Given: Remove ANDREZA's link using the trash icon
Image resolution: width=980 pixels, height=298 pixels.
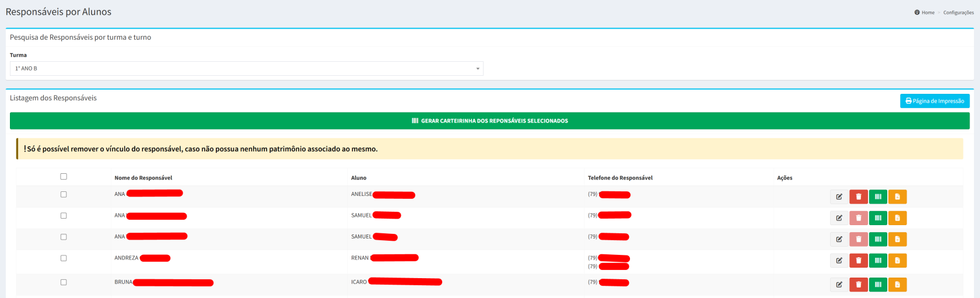Looking at the screenshot, I should coord(858,261).
